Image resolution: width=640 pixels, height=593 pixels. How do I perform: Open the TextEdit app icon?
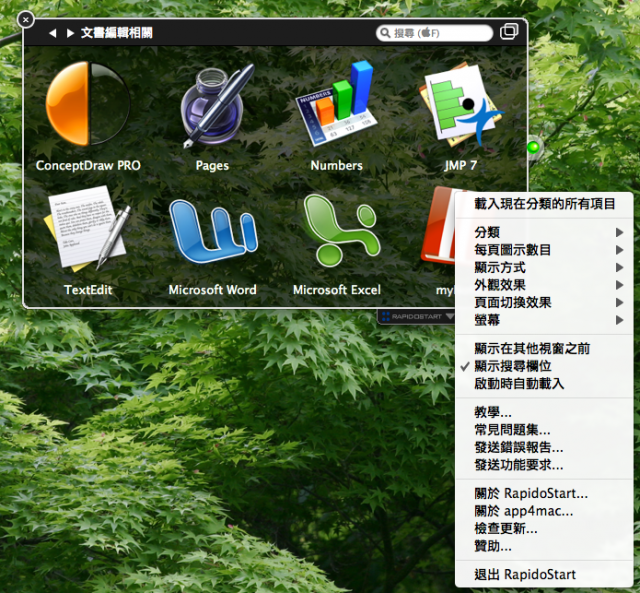coord(87,229)
